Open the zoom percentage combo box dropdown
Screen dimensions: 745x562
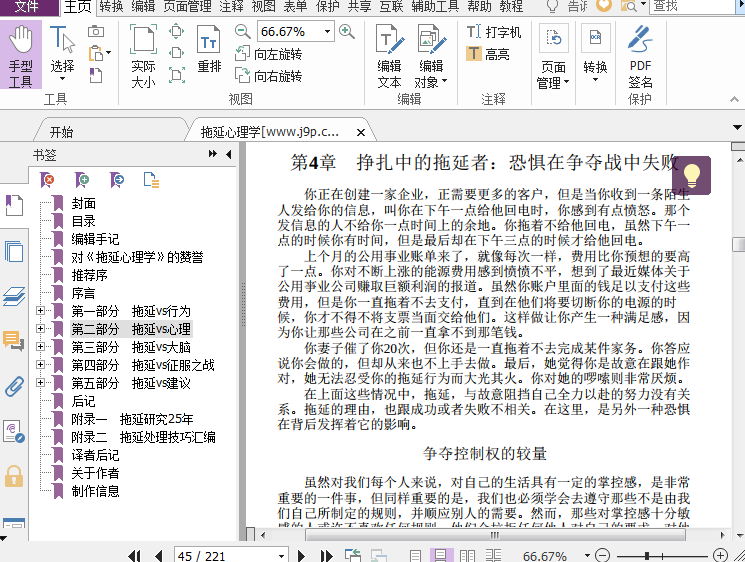(x=327, y=32)
